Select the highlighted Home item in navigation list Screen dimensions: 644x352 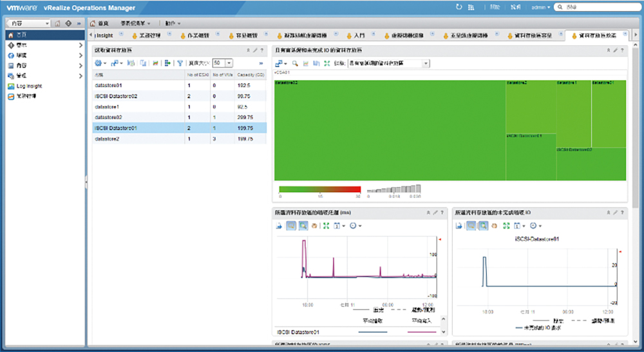(x=45, y=35)
